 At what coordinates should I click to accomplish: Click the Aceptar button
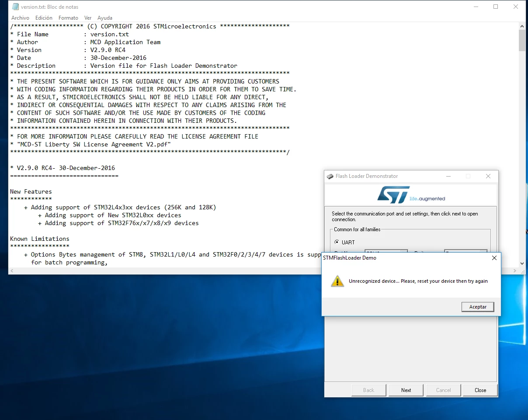point(478,307)
